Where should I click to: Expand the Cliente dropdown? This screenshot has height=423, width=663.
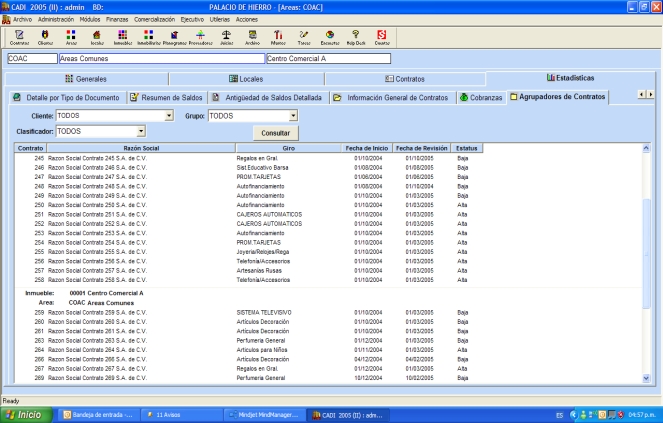click(171, 116)
